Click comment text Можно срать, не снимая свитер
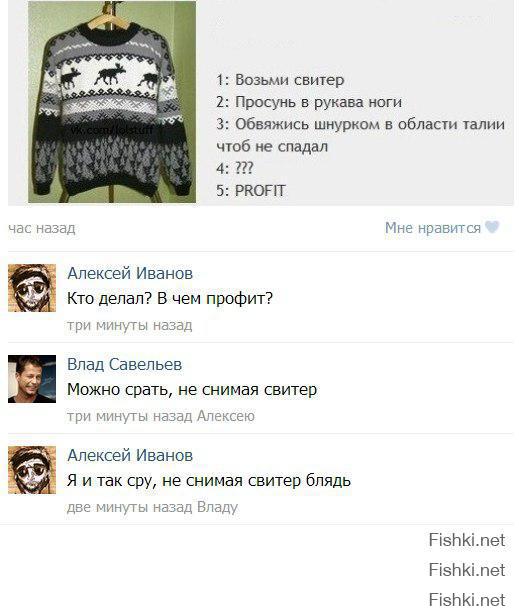Image resolution: width=519 pixels, height=615 pixels. pyautogui.click(x=192, y=390)
